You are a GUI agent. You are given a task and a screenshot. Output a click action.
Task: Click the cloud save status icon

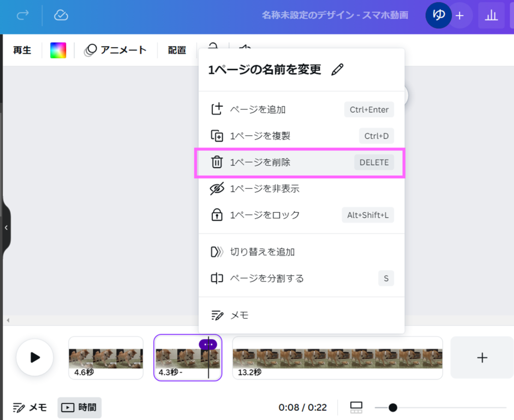point(61,15)
